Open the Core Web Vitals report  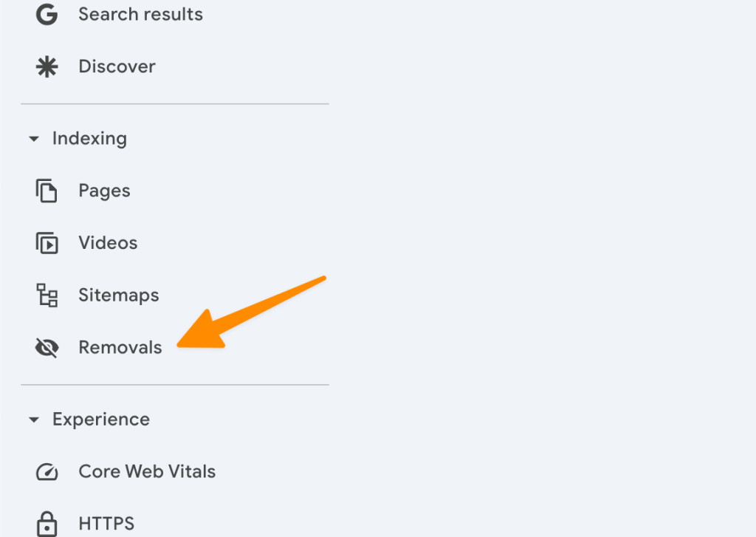coord(147,471)
